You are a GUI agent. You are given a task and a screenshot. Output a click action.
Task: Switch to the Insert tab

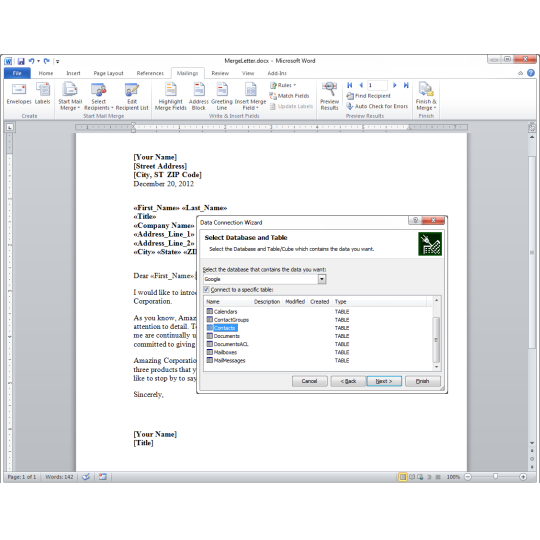click(x=73, y=73)
